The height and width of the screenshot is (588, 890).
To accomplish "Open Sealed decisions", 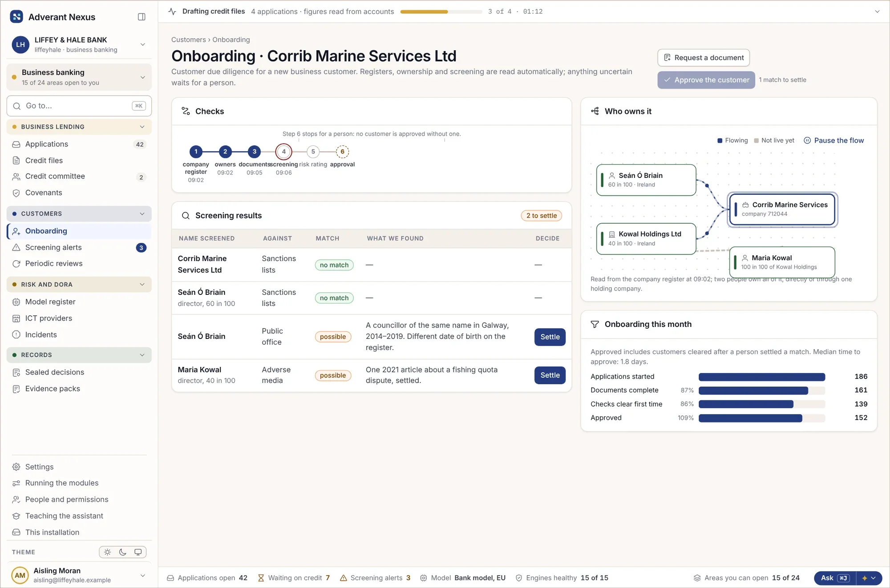I will point(79,372).
